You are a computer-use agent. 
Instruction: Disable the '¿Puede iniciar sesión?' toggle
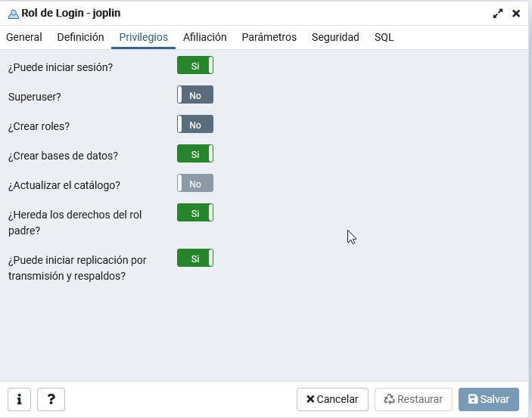coord(195,66)
